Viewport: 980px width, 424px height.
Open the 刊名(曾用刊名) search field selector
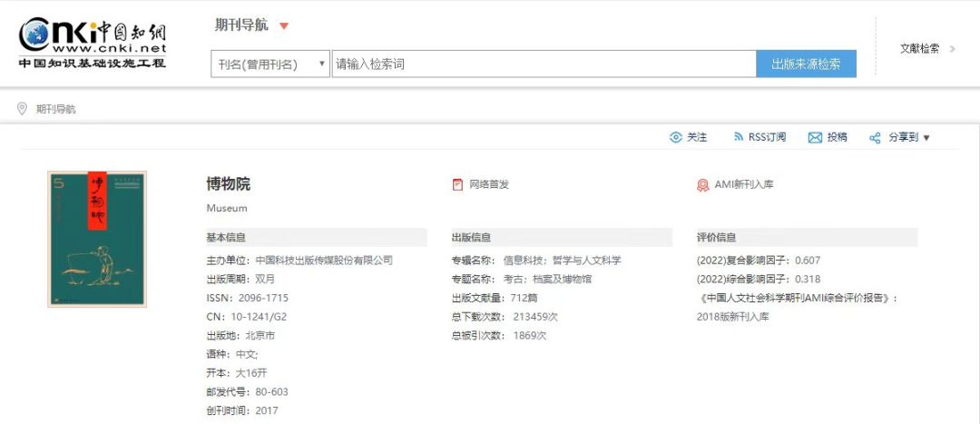[x=270, y=64]
